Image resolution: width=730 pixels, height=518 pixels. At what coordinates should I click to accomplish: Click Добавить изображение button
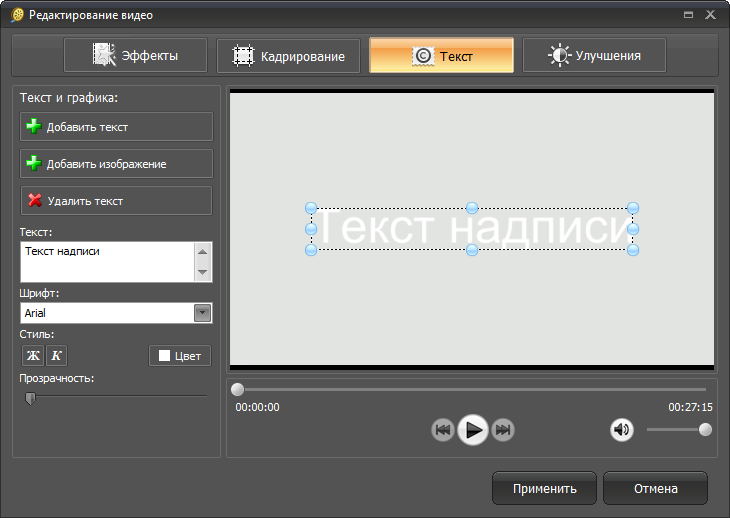116,164
